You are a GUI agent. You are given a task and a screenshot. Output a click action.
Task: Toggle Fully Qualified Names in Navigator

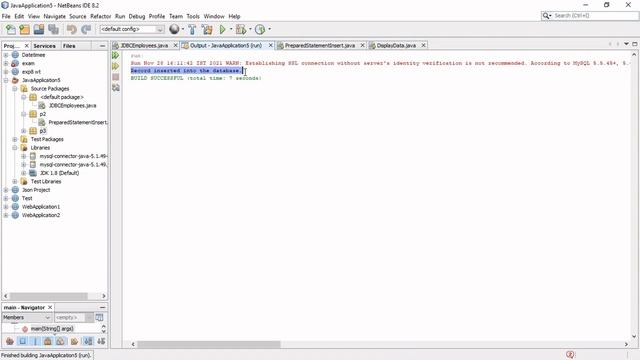pos(74,341)
